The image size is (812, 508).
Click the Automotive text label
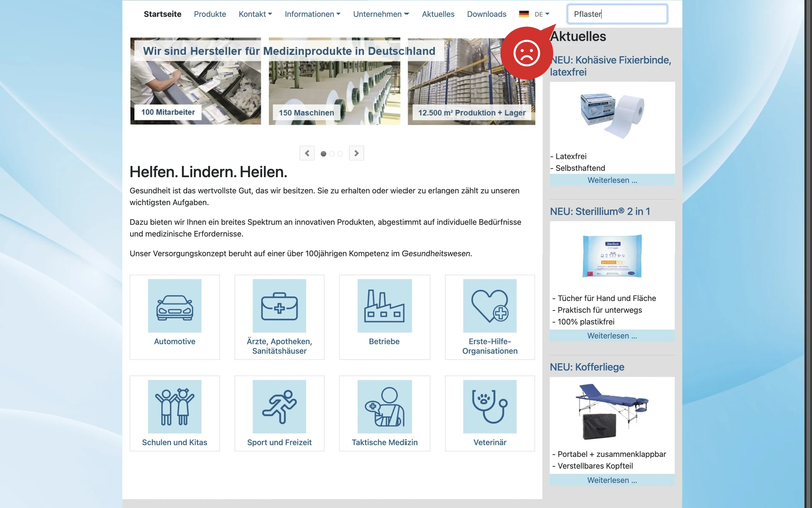click(174, 341)
